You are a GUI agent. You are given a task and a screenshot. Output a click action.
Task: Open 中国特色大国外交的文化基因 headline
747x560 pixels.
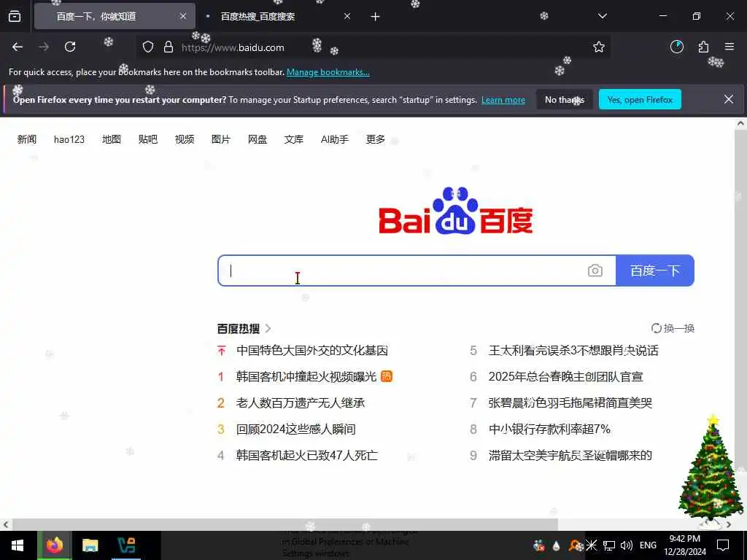[x=312, y=351]
